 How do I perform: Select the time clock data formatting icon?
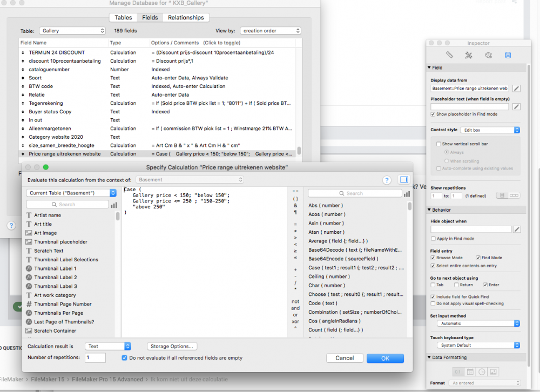click(x=481, y=371)
